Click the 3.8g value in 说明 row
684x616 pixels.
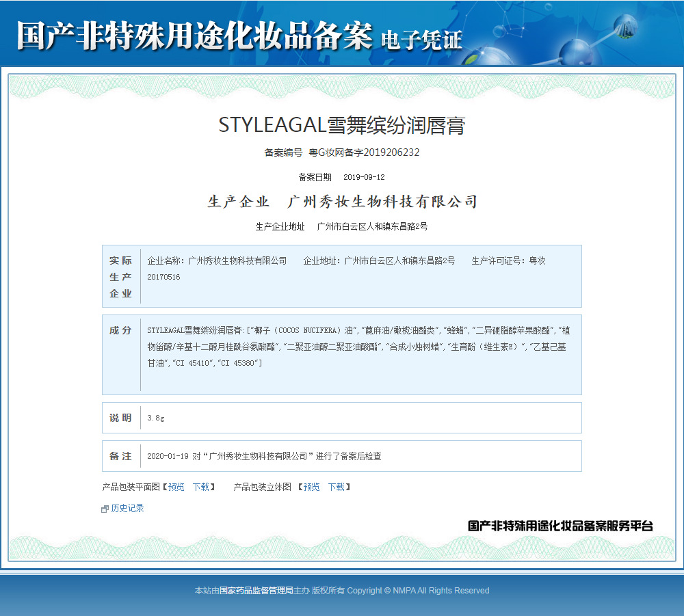coord(156,418)
